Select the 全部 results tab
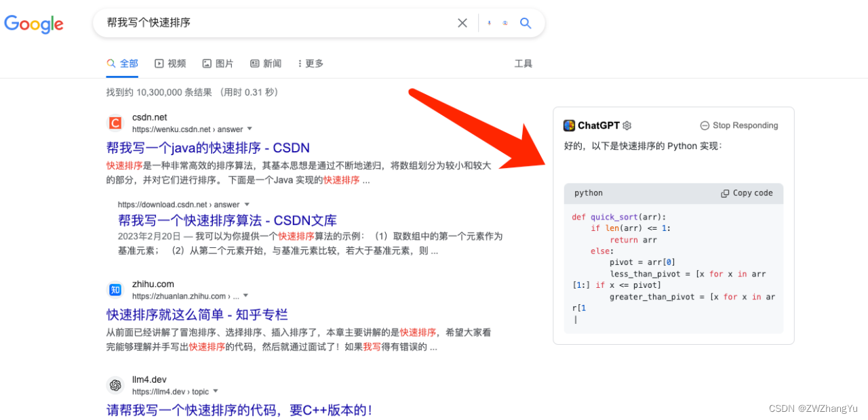 [122, 64]
